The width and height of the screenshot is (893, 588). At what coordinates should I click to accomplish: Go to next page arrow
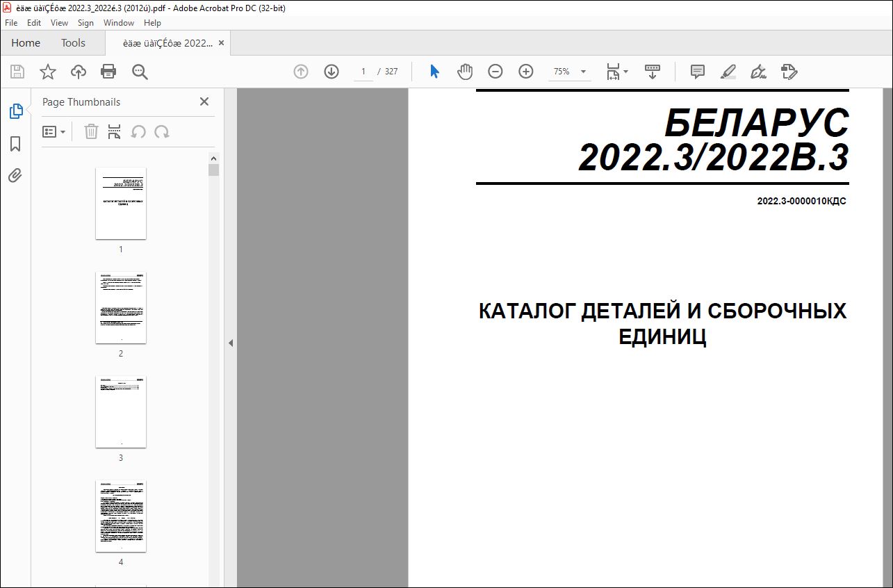click(x=331, y=72)
